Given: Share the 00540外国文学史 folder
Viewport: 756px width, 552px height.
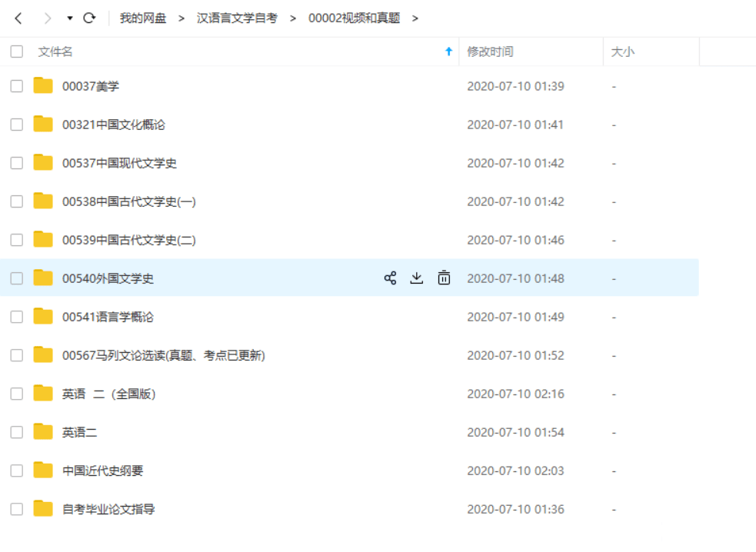Looking at the screenshot, I should (x=390, y=278).
